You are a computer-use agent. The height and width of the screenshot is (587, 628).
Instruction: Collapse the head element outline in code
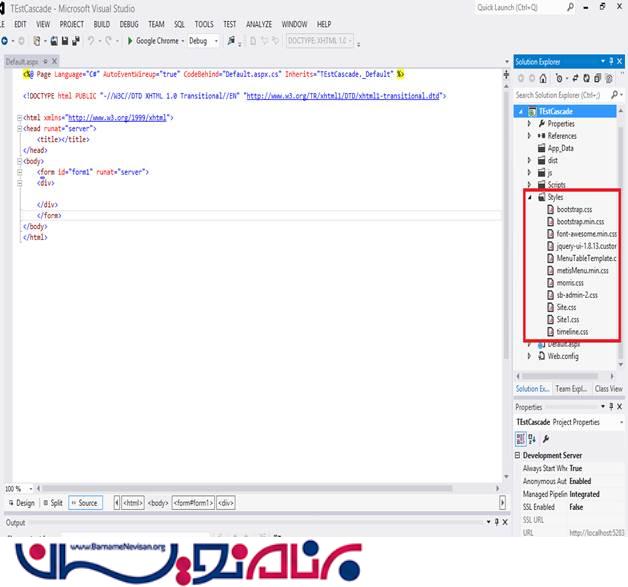(x=20, y=128)
